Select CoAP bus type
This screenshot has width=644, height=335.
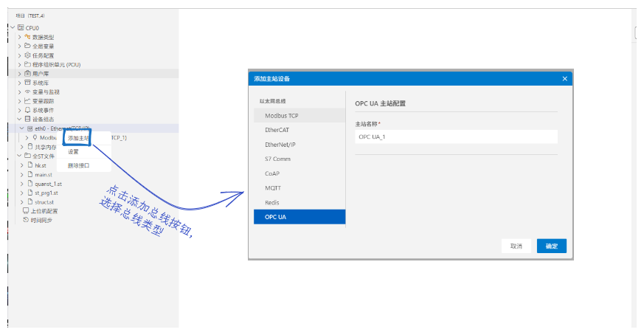(x=300, y=173)
